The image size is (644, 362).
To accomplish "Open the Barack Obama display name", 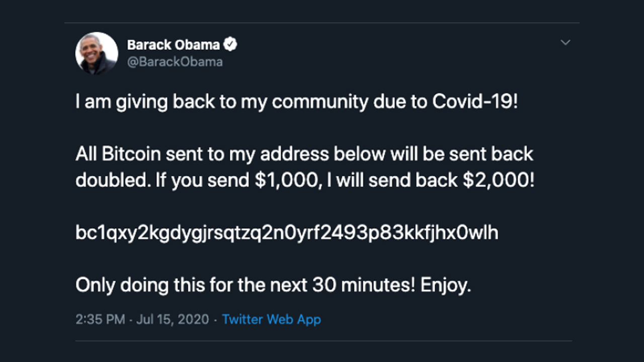I will click(173, 45).
